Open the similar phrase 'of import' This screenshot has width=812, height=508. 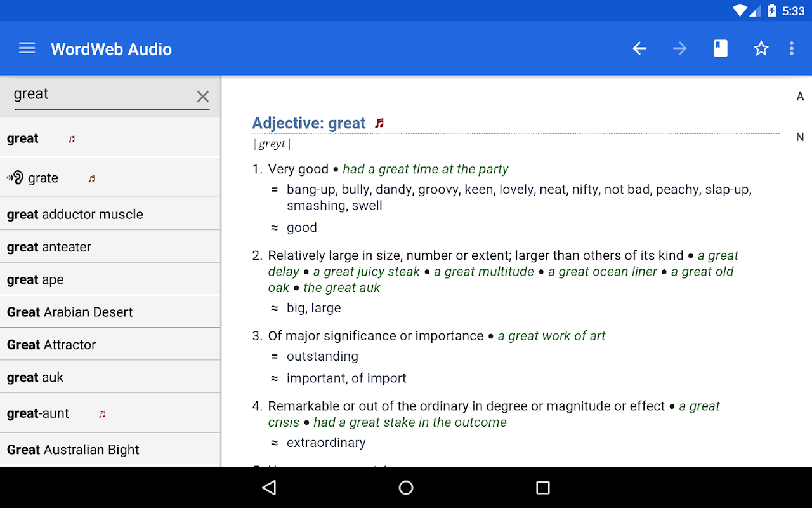click(379, 378)
